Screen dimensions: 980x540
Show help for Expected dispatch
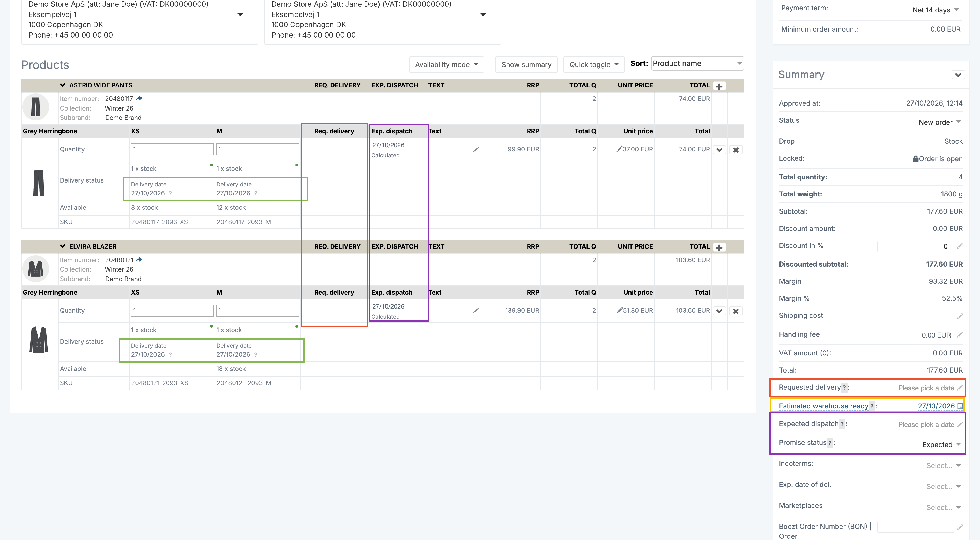pos(842,424)
